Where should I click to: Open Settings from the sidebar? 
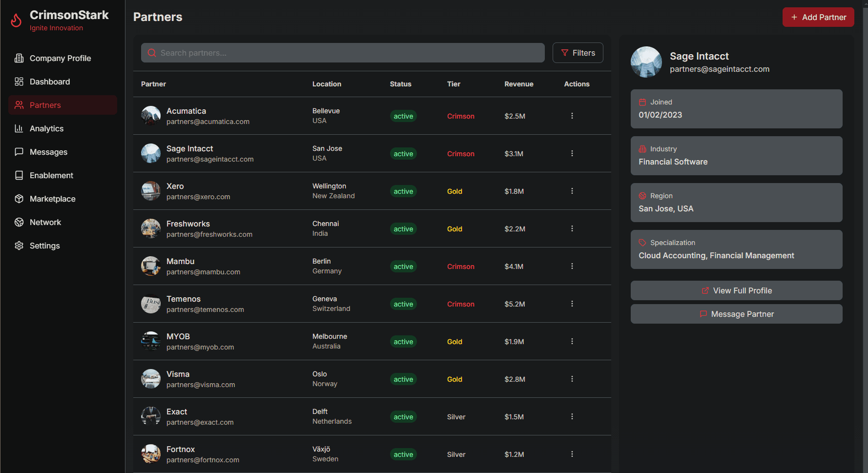pos(62,246)
